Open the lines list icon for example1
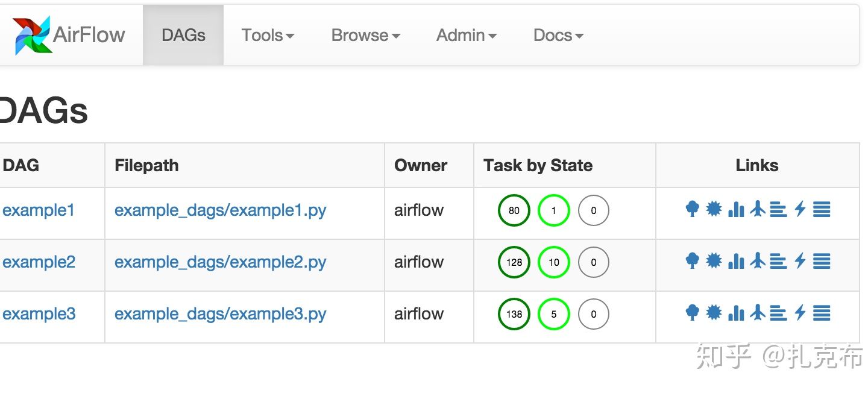The width and height of the screenshot is (868, 393). click(822, 209)
